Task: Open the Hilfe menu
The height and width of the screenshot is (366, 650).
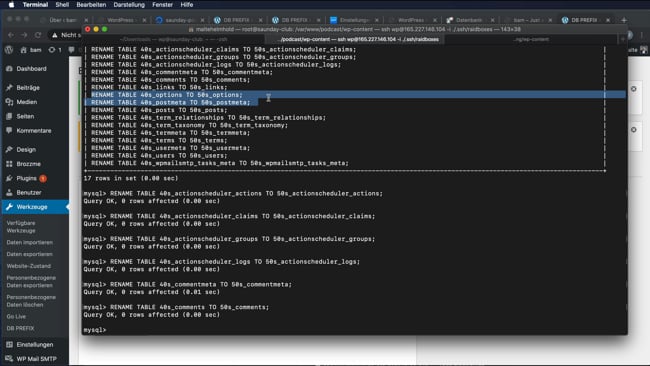Action: pos(187,5)
